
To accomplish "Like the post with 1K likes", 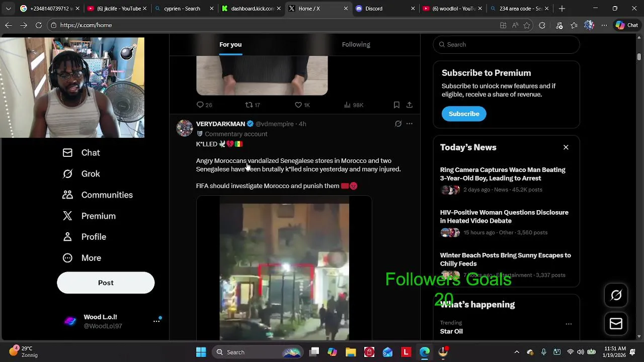I will 302,105.
